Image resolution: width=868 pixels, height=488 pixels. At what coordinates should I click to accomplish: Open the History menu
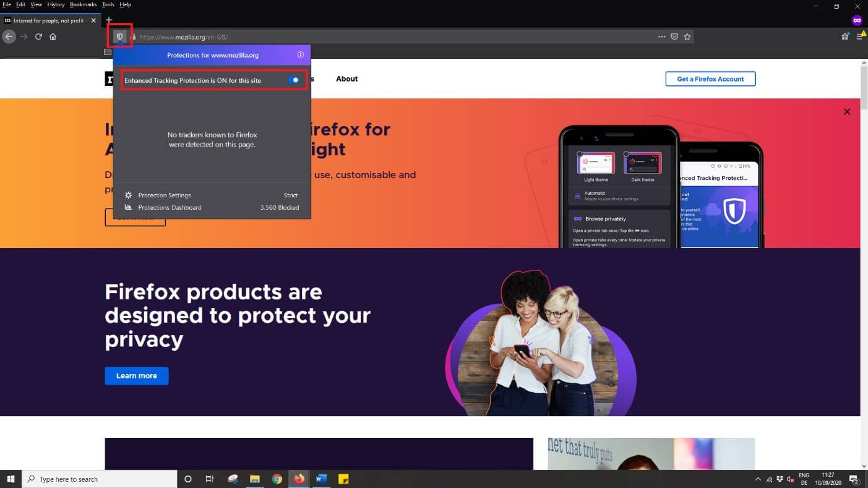click(x=56, y=4)
